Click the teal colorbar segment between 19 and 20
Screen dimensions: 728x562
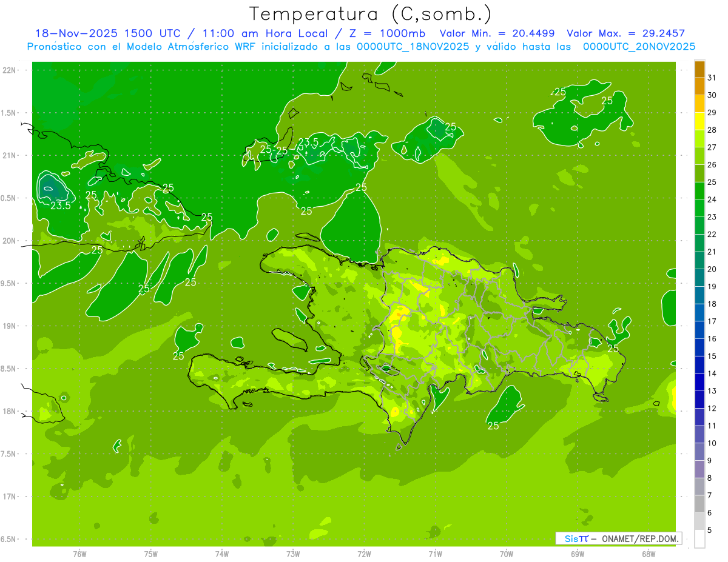pos(699,278)
